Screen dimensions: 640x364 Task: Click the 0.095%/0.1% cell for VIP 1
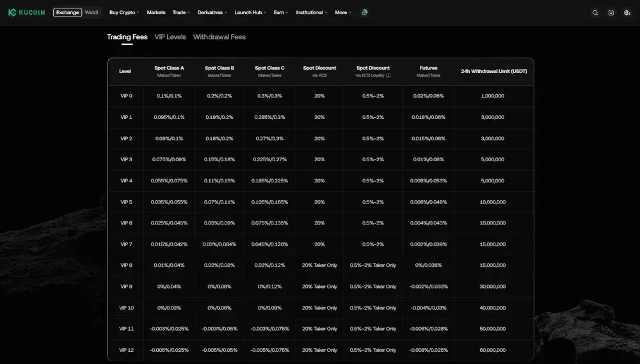coord(169,117)
